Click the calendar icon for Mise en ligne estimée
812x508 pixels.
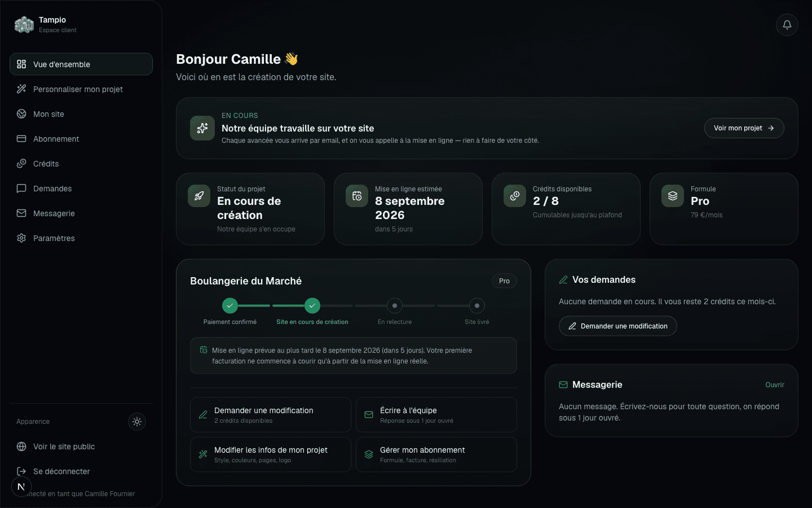tap(357, 196)
